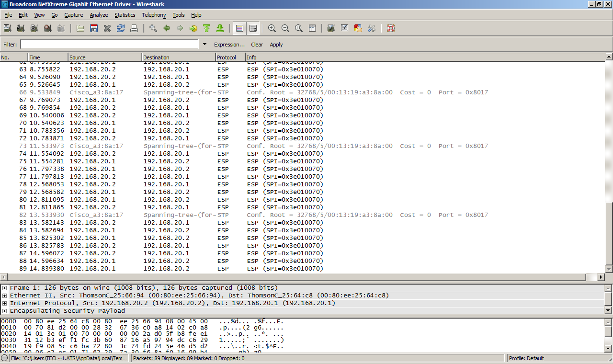Sort by the No. column header

coord(14,57)
